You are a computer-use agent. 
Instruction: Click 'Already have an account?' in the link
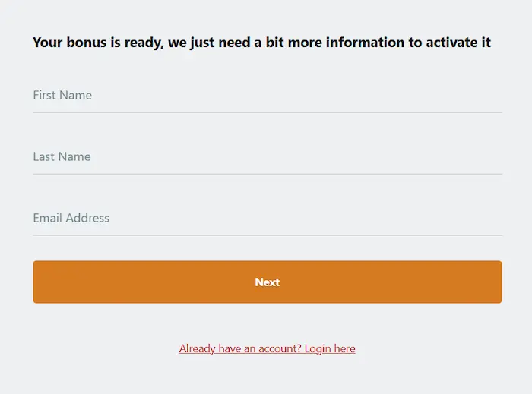coord(240,348)
